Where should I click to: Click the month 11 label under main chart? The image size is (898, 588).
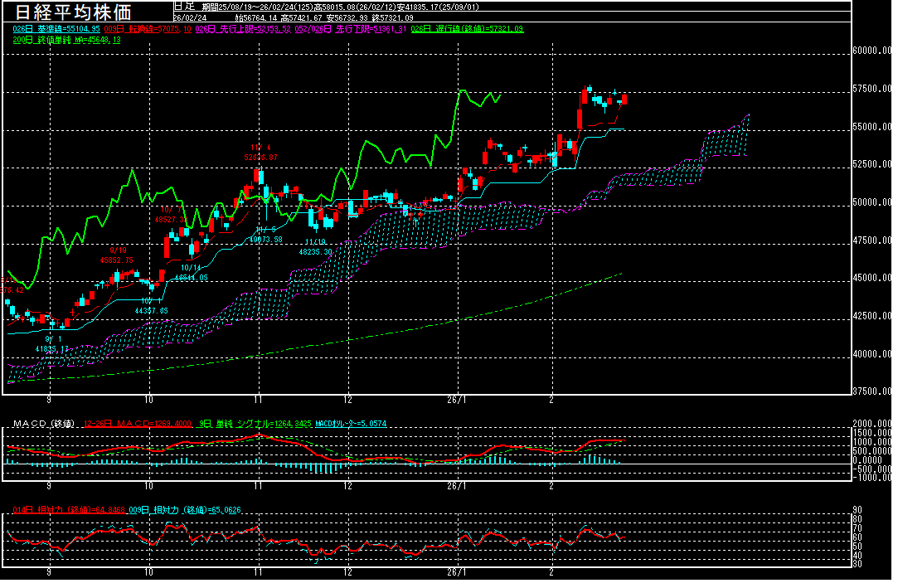pos(258,396)
